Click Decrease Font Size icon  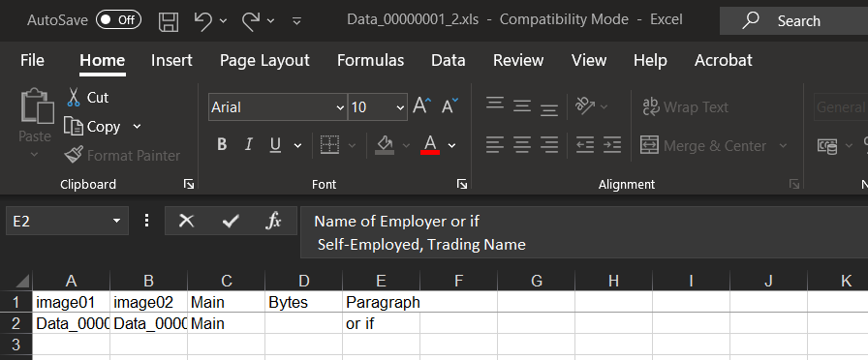[x=449, y=105]
